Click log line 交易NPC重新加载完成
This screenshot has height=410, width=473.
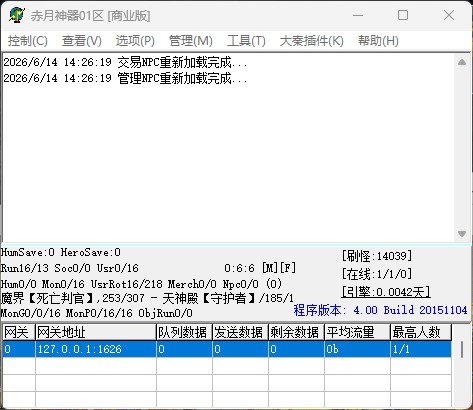(125, 62)
